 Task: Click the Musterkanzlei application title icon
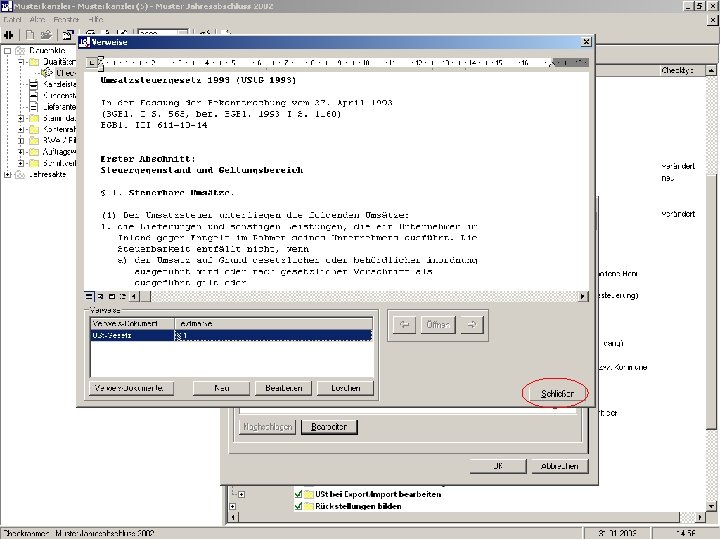[6, 6]
